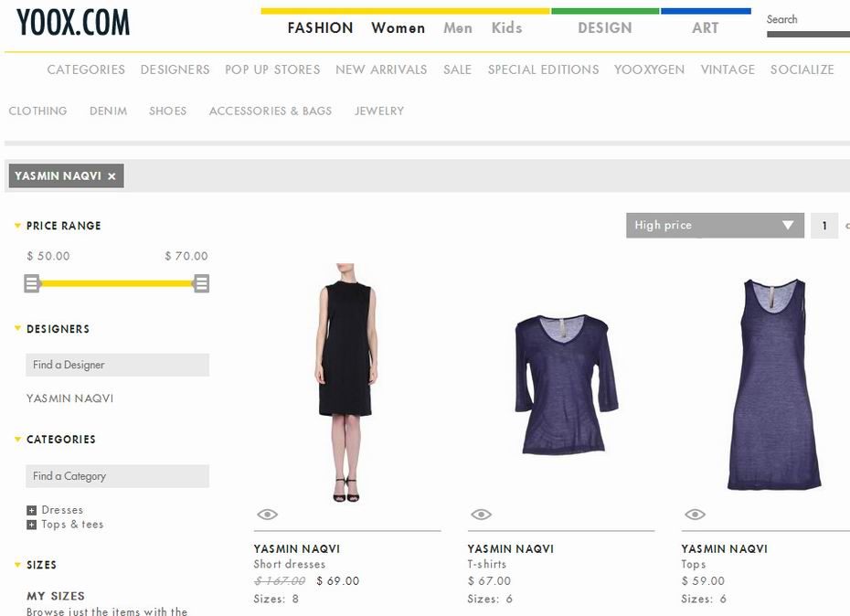
Task: Click the yellow price range bar
Action: tap(117, 283)
